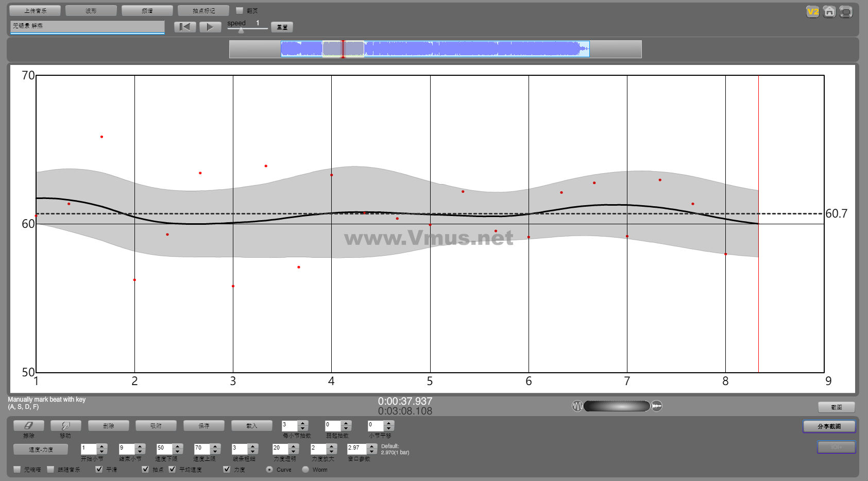Uncheck the 平滑 smoothing checkbox
The image size is (868, 481).
click(99, 469)
